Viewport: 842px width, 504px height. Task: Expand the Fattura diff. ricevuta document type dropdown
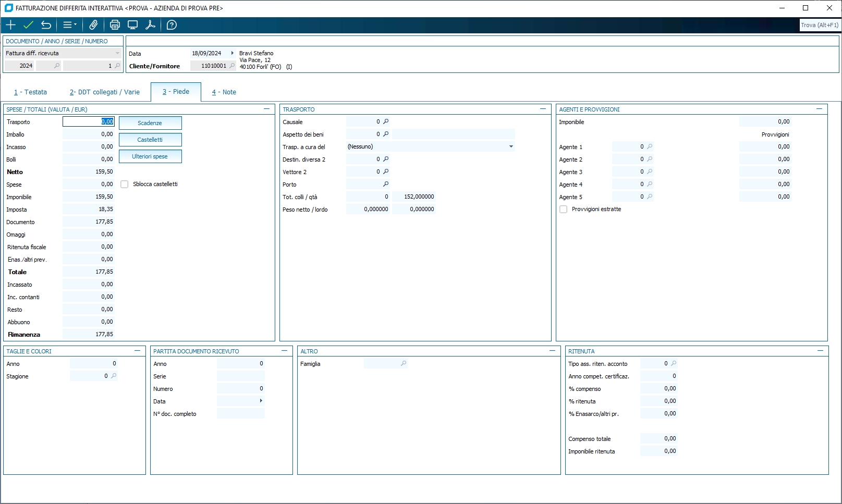pos(117,53)
